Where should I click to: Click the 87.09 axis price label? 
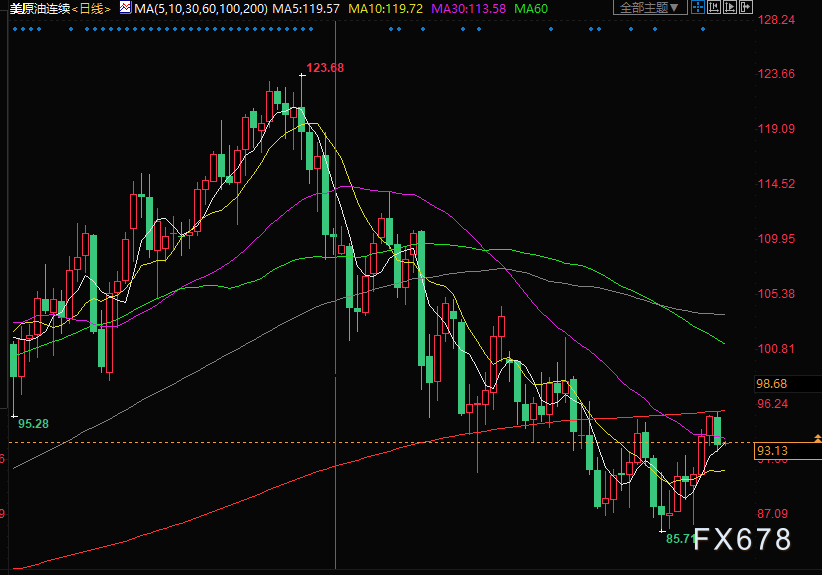pyautogui.click(x=772, y=514)
